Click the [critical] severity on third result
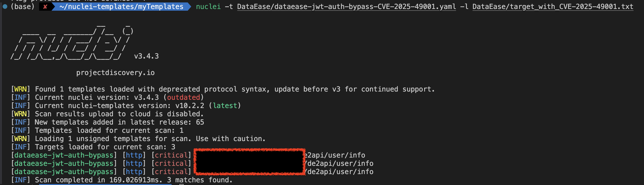This screenshot has height=185, width=644. (171, 172)
